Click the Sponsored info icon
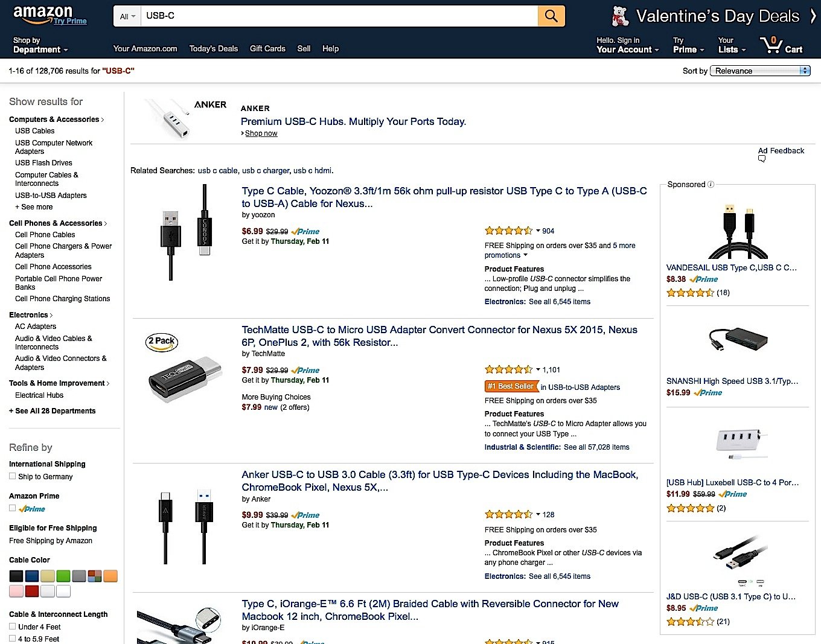The image size is (821, 644). 711,185
